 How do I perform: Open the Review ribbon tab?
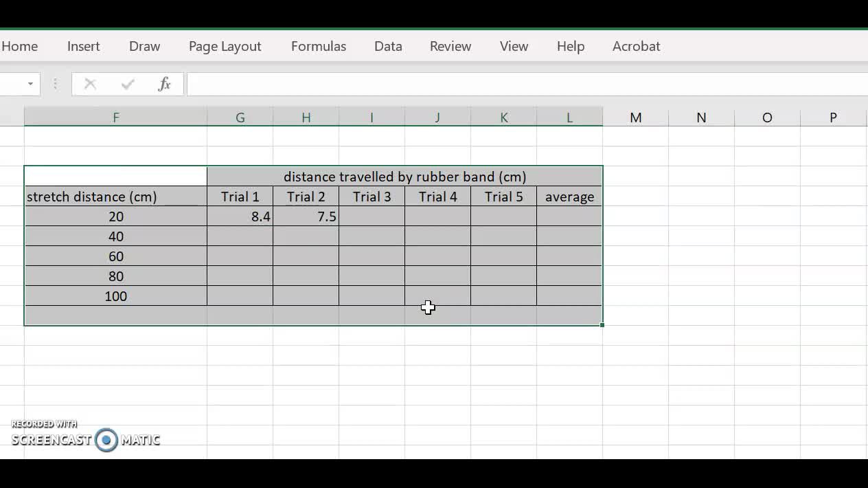click(450, 46)
